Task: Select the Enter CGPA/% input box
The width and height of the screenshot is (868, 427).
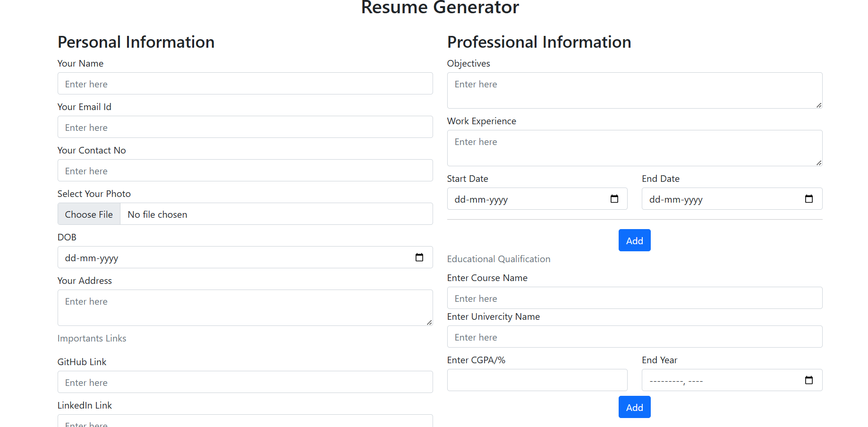Action: pos(537,380)
